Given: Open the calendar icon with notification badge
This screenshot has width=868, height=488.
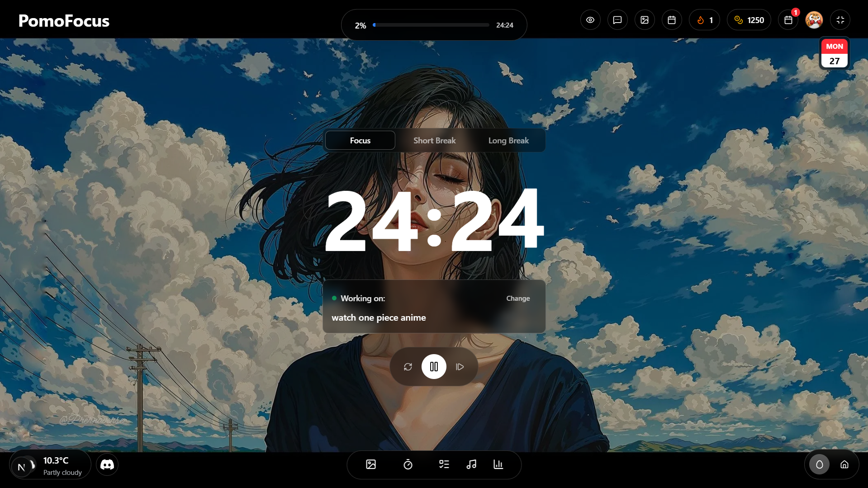Looking at the screenshot, I should coord(788,20).
